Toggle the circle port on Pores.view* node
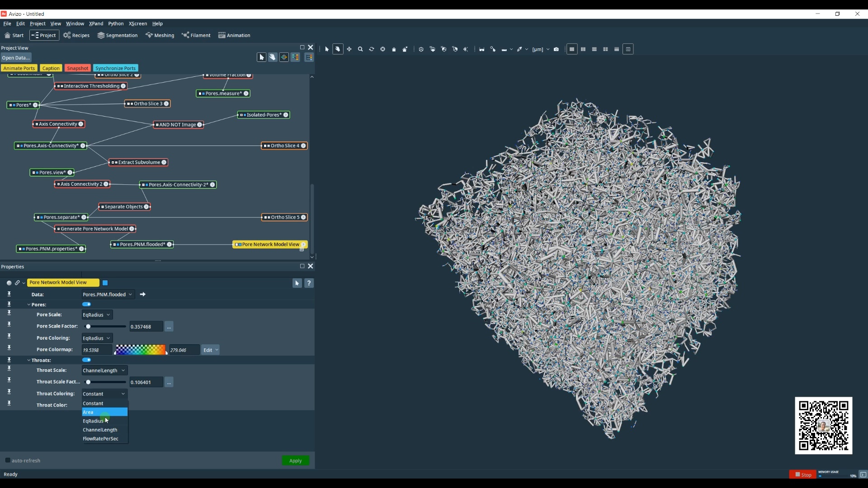868x488 pixels. coord(70,173)
